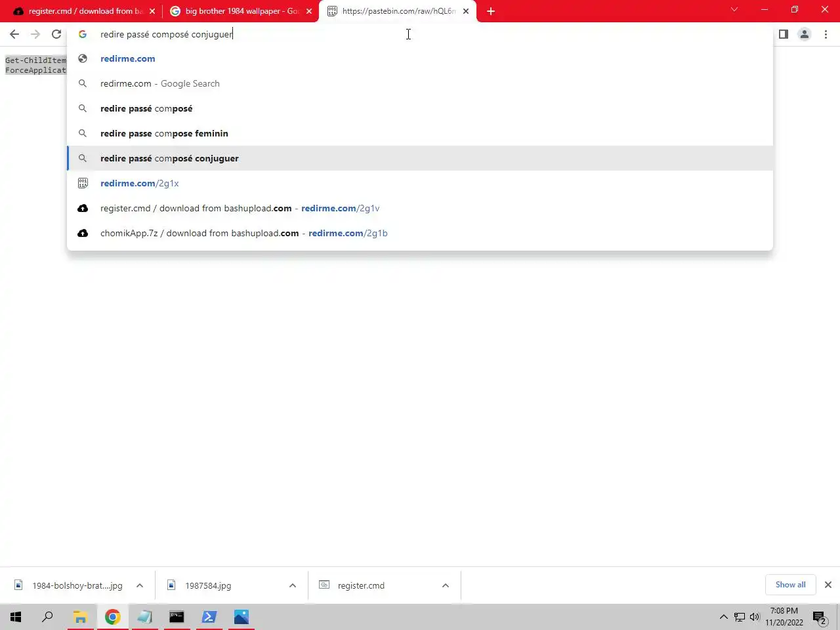Open Windows taskbar search
The width and height of the screenshot is (840, 630).
47,617
